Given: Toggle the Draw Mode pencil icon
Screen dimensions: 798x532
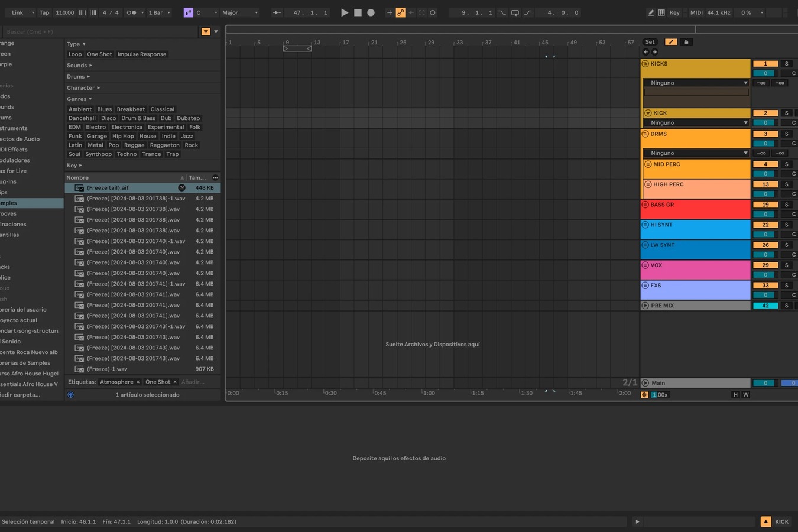Looking at the screenshot, I should [651, 12].
